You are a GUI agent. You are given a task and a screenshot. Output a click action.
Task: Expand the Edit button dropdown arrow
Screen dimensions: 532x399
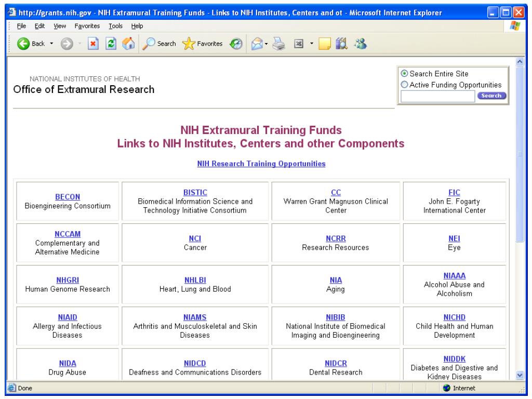point(312,44)
